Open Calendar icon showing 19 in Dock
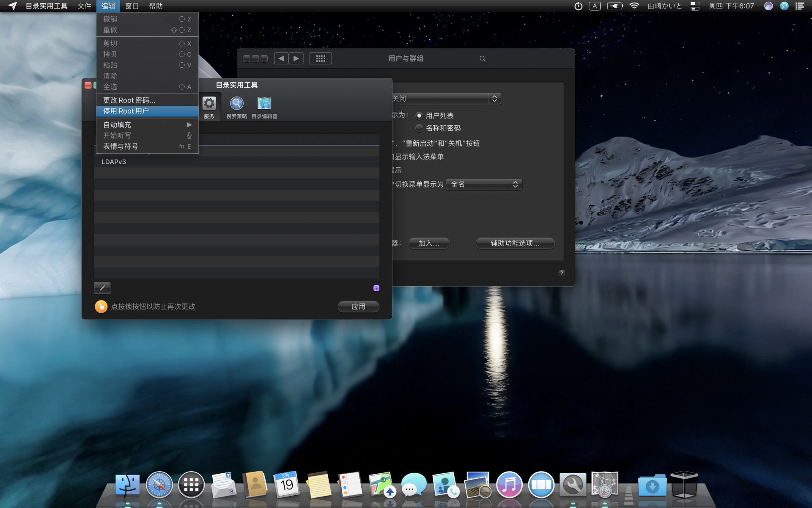This screenshot has height=508, width=812. (287, 485)
